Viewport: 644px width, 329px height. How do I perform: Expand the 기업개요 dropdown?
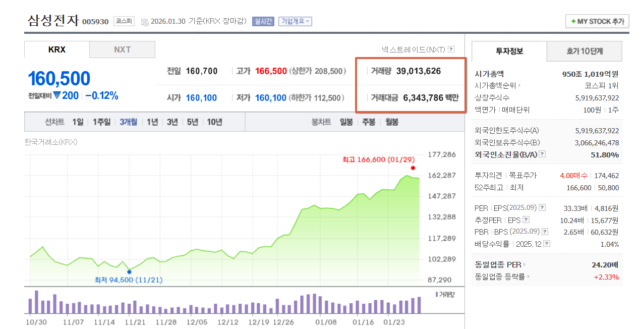click(295, 21)
